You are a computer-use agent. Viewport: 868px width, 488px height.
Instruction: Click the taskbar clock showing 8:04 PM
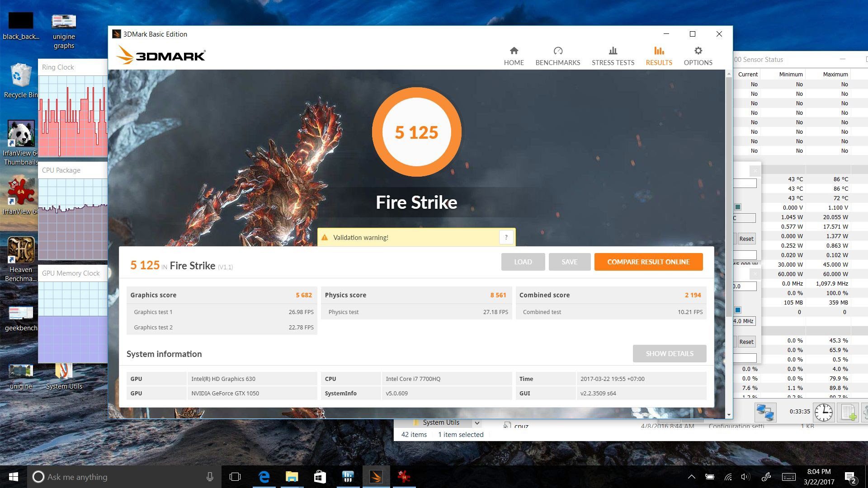819,477
